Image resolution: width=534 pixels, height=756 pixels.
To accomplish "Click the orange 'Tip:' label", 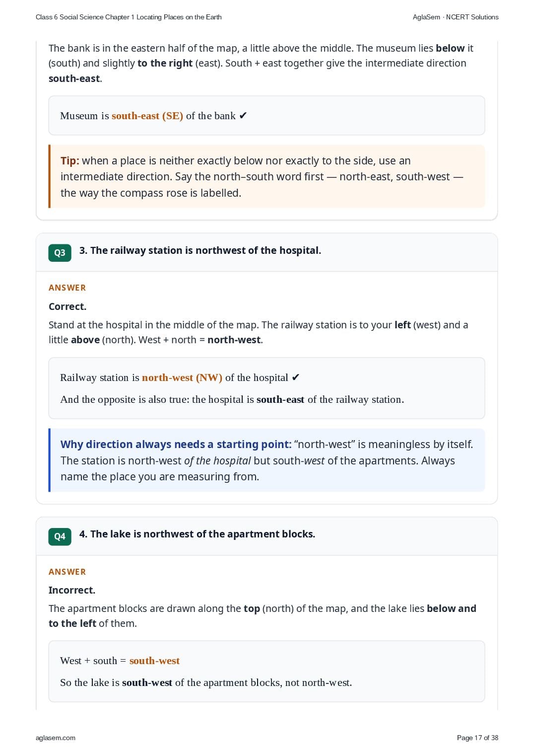I will (70, 161).
